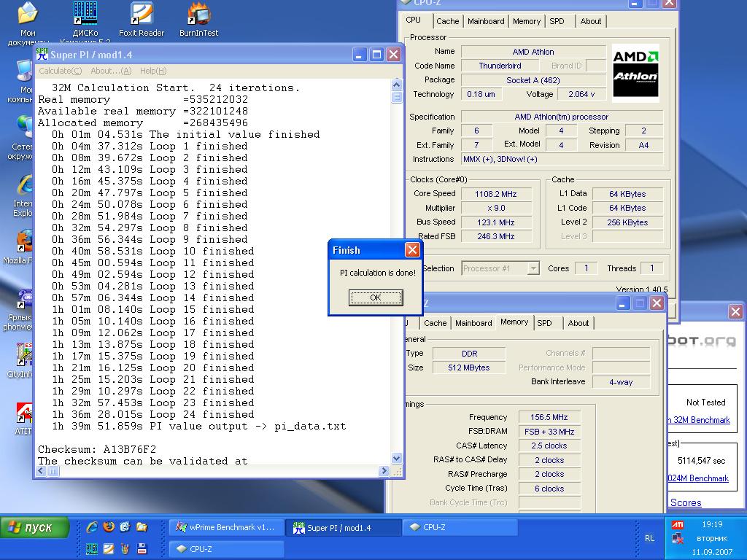Open About tab in lower CPU-Z window

(578, 323)
